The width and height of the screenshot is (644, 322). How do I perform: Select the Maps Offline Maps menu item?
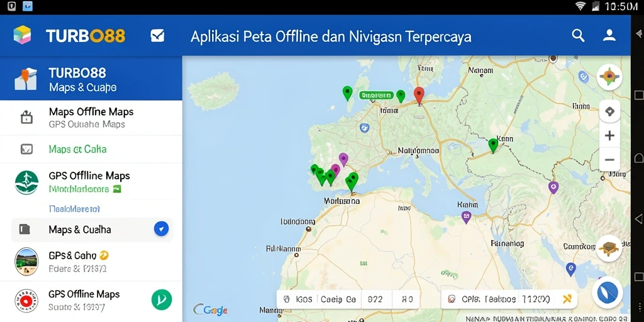click(91, 118)
